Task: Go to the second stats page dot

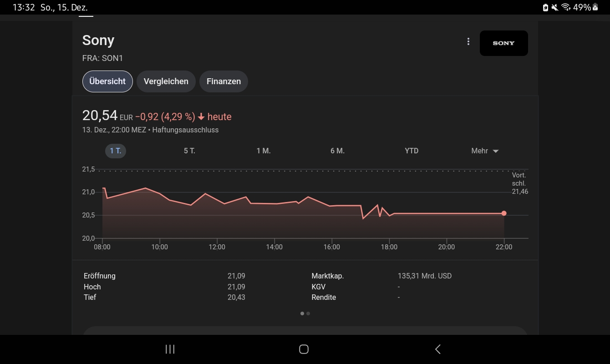Action: pos(308,313)
